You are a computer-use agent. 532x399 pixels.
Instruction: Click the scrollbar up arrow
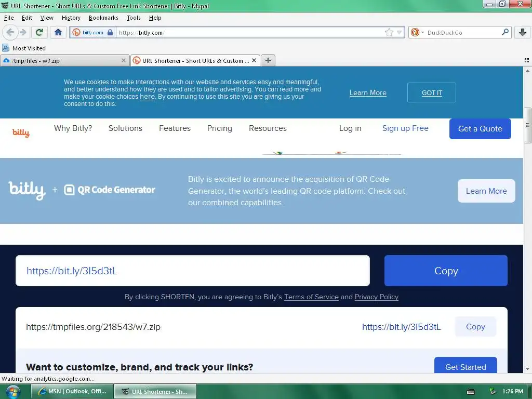[527, 71]
